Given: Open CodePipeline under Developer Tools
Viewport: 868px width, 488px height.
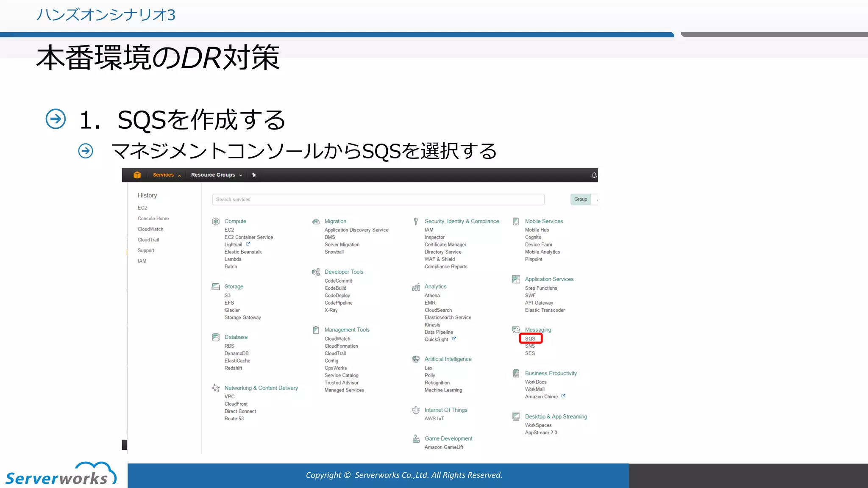Looking at the screenshot, I should pyautogui.click(x=338, y=303).
